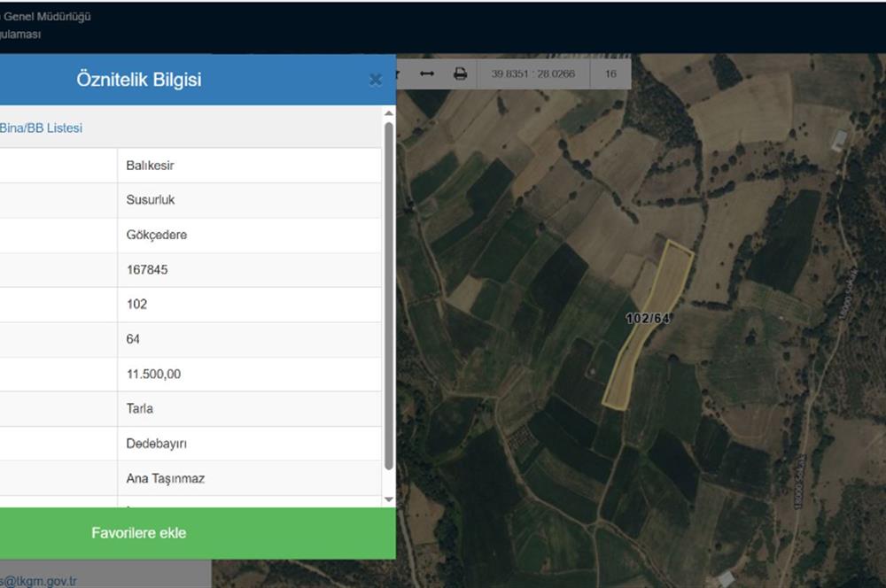
Task: Click the Susurluk district value
Action: pyautogui.click(x=151, y=200)
